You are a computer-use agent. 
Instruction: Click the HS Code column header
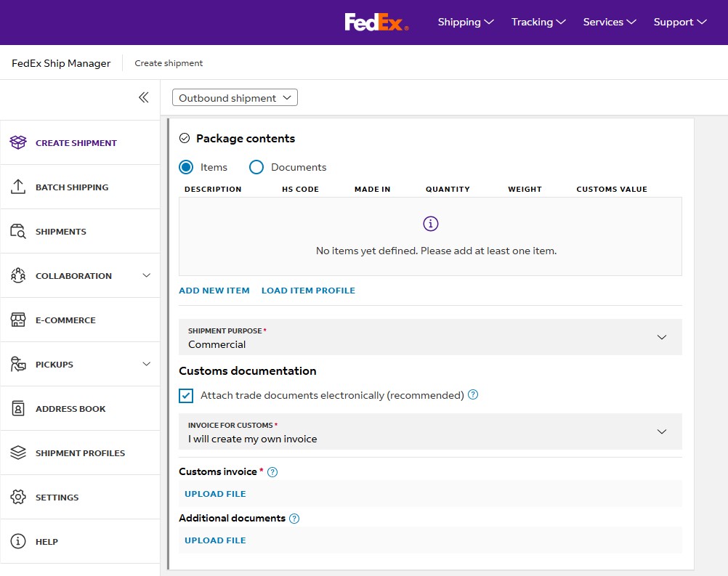pyautogui.click(x=300, y=189)
